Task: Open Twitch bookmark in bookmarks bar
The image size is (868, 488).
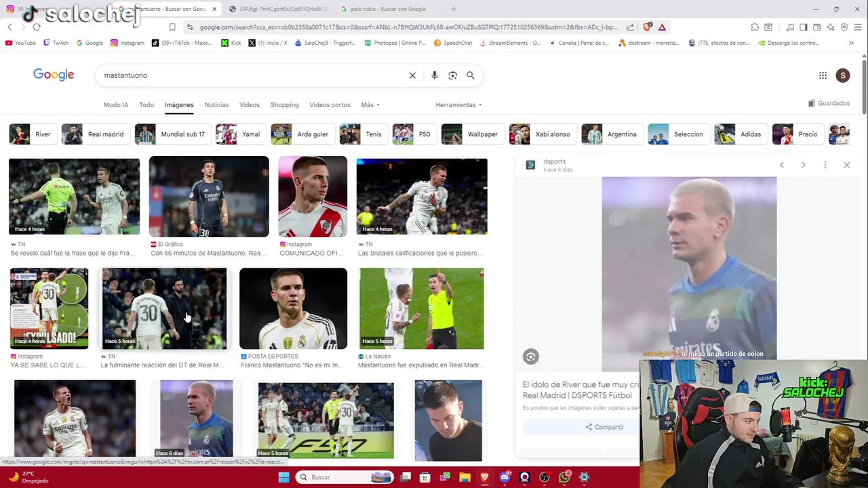Action: pos(56,43)
